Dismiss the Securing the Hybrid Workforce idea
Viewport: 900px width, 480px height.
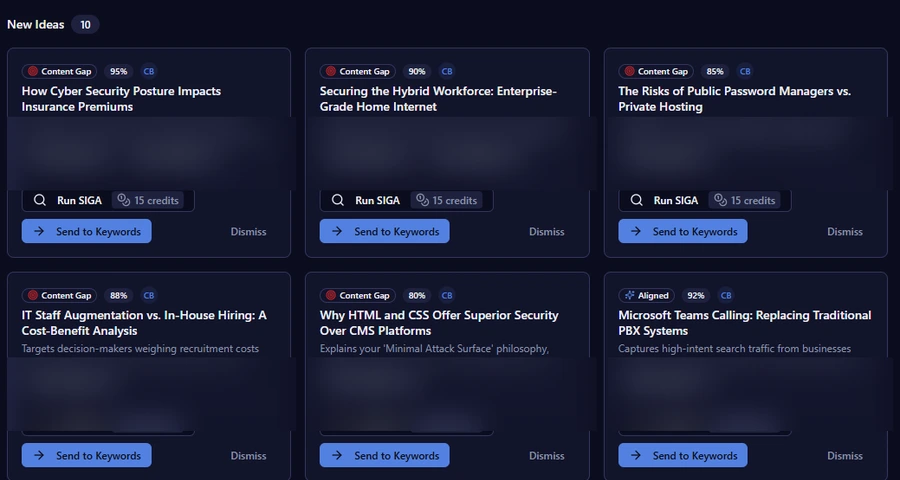click(546, 231)
